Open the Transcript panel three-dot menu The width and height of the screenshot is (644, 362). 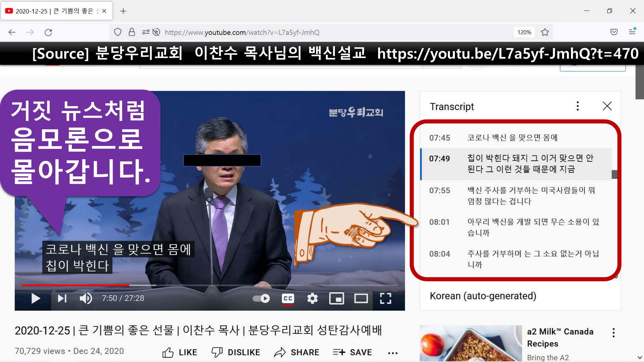pyautogui.click(x=577, y=106)
